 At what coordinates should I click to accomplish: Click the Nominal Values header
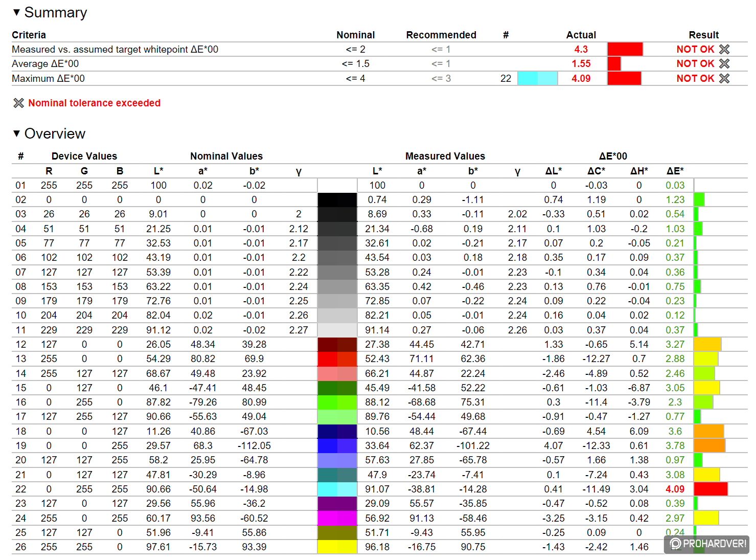coord(226,156)
